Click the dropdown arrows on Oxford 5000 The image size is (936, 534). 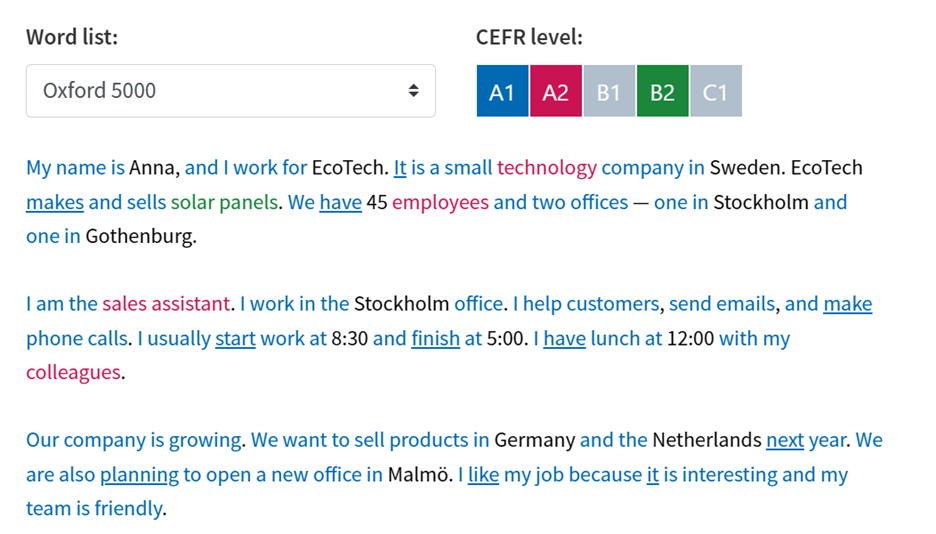[413, 91]
